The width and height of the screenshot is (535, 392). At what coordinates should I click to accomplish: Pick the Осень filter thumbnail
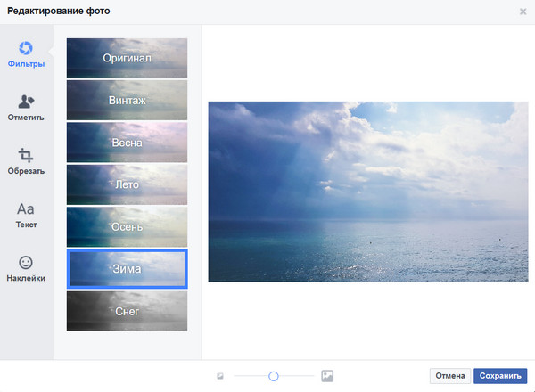(x=127, y=226)
